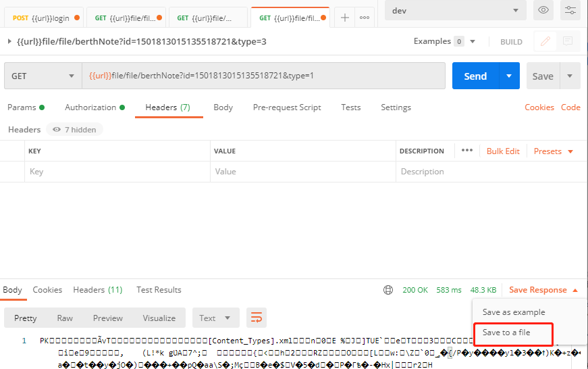
Task: Open the Cookies link
Action: (539, 107)
